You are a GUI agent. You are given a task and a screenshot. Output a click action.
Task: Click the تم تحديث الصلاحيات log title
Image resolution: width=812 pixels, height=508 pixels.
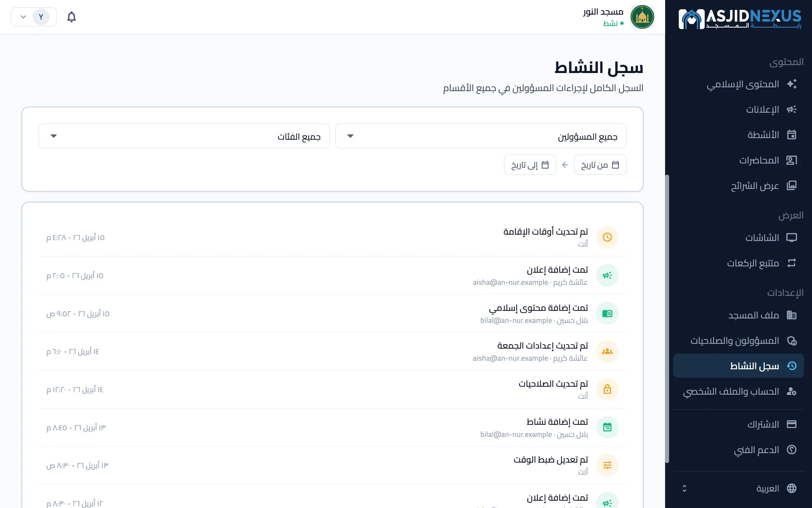click(x=553, y=384)
